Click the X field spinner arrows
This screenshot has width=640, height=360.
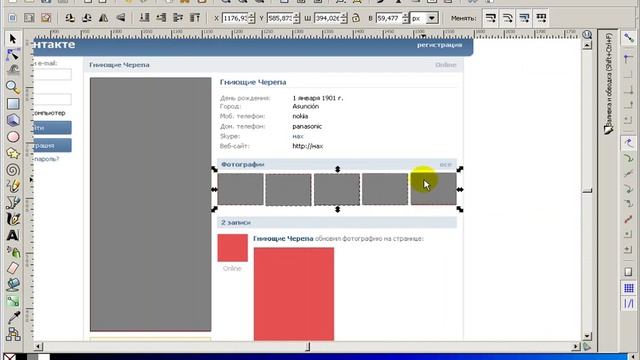coord(251,18)
